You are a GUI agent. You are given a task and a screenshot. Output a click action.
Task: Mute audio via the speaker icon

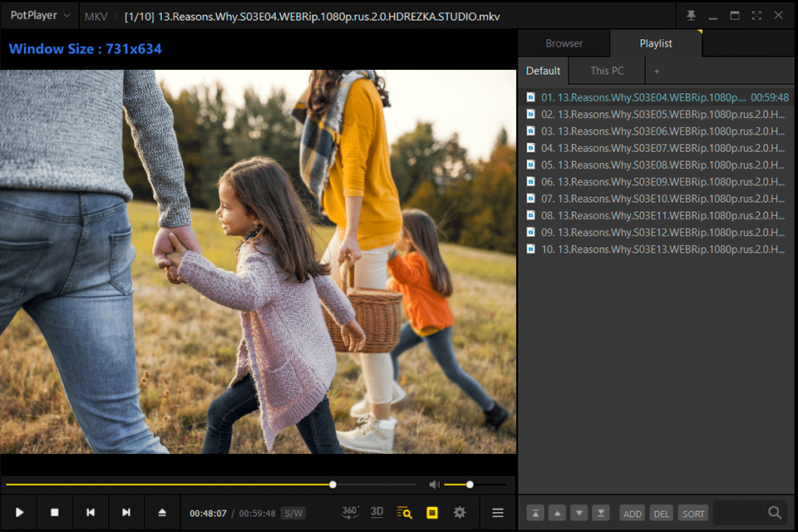[434, 484]
